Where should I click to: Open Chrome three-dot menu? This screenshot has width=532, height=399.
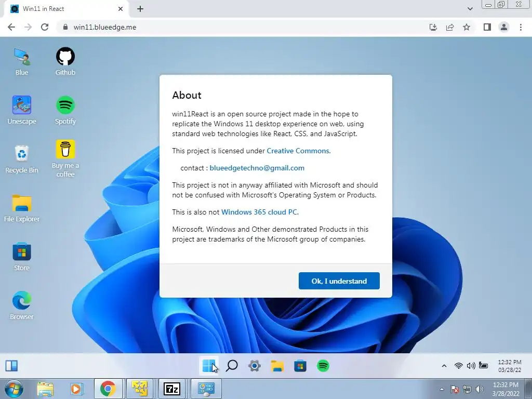[x=521, y=27]
